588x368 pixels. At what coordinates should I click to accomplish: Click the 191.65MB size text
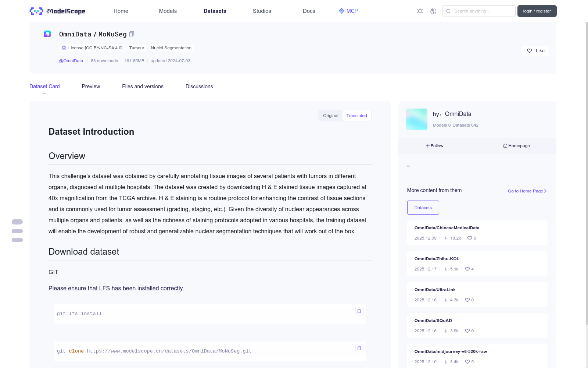pyautogui.click(x=134, y=61)
